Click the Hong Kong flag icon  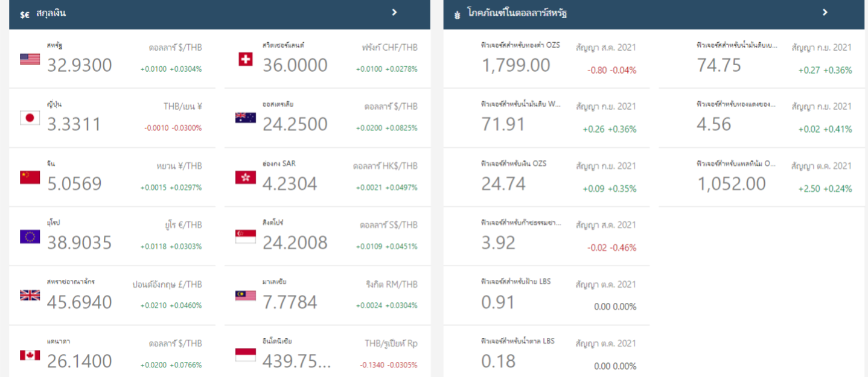click(246, 177)
